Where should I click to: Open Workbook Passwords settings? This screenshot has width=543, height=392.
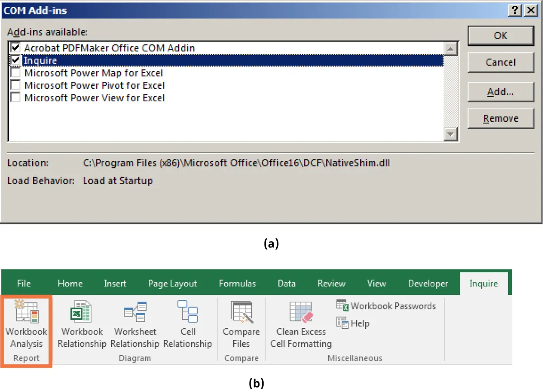pyautogui.click(x=387, y=306)
